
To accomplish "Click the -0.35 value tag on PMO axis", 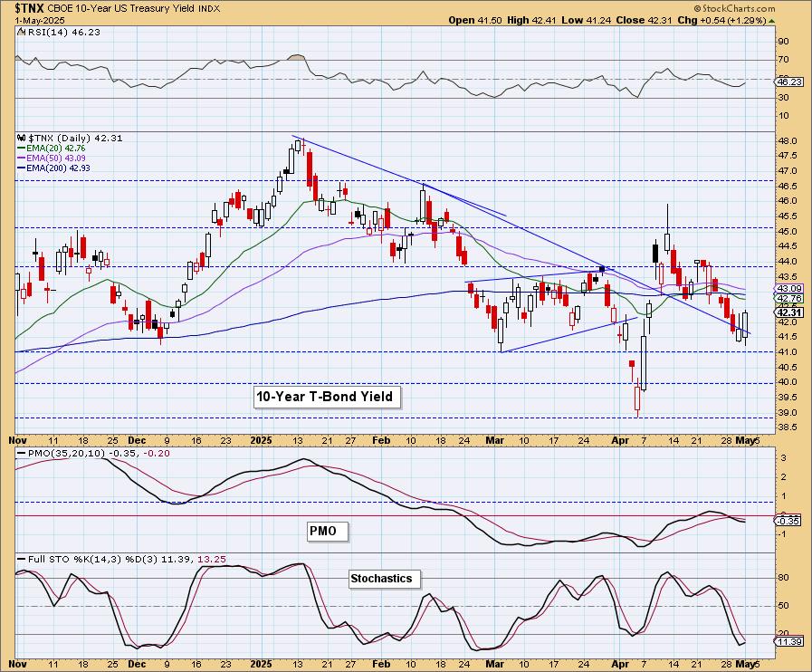I will coord(789,522).
